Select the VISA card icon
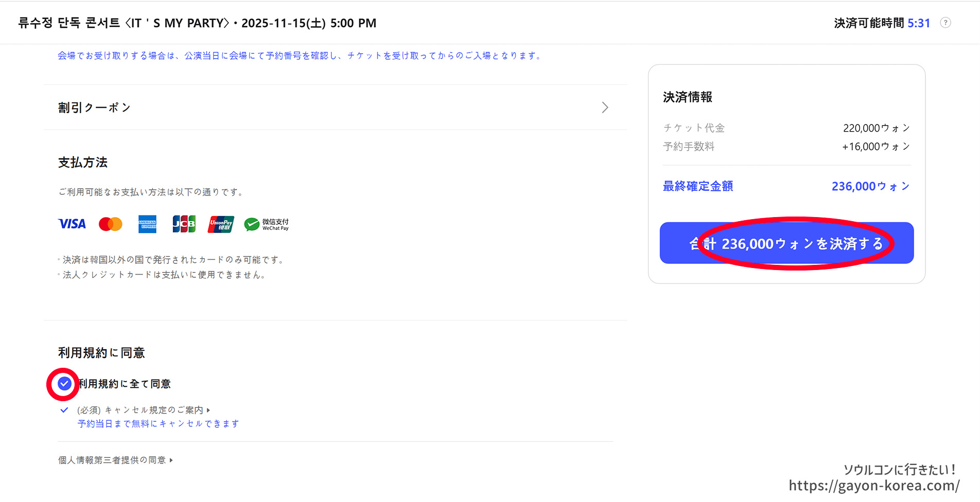The width and height of the screenshot is (980, 502). coord(72,224)
